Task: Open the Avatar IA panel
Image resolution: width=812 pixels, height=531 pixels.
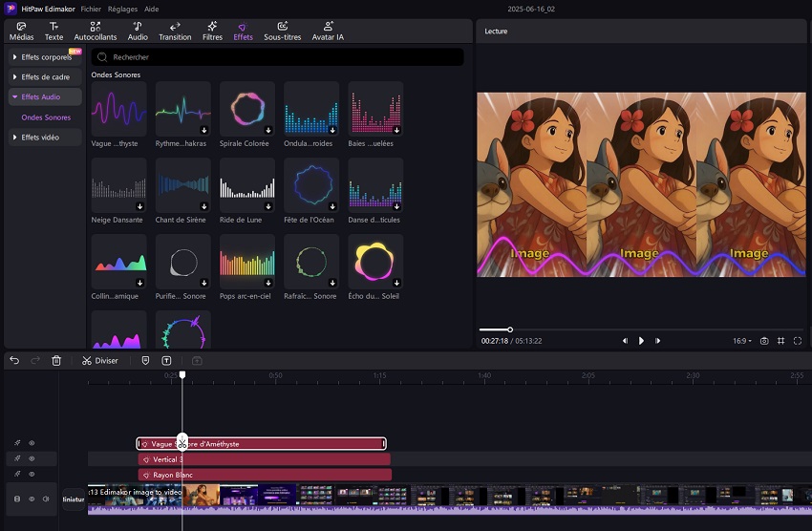Action: tap(328, 32)
